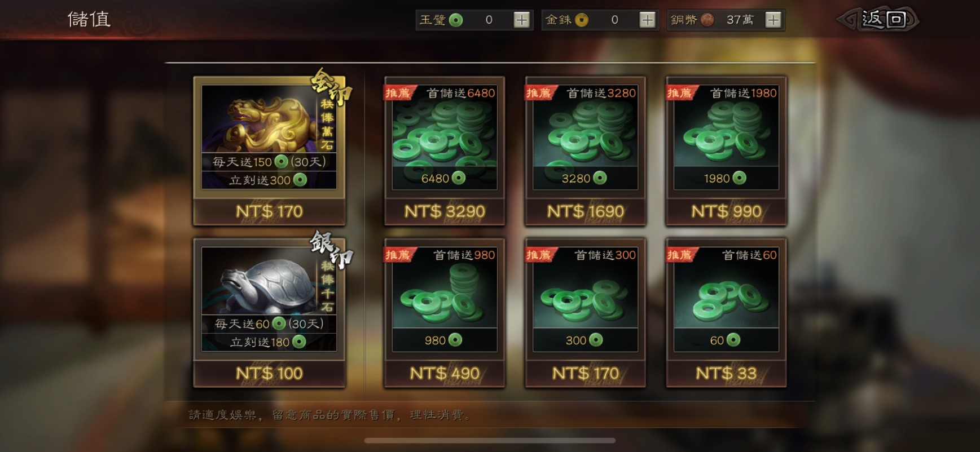The image size is (980, 452).
Task: Tap the plus button next to 玉璧
Action: click(x=522, y=20)
